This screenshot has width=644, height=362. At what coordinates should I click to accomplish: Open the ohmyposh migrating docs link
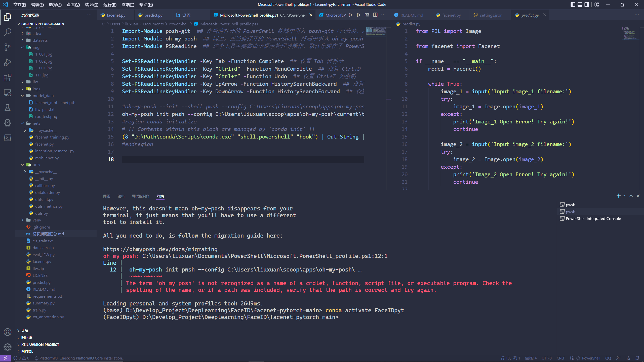point(160,249)
